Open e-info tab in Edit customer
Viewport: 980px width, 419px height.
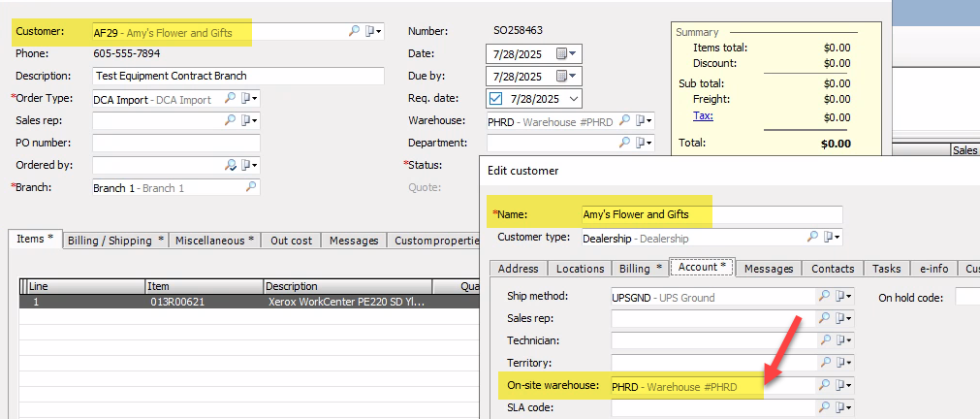[x=933, y=269]
